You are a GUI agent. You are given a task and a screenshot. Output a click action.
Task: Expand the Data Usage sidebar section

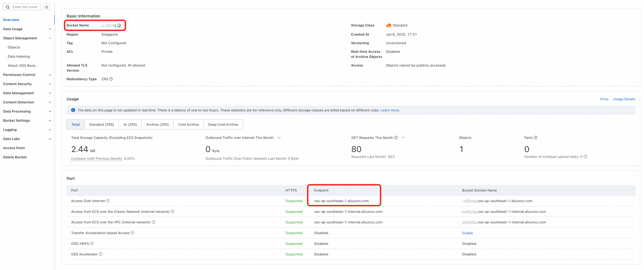pos(50,29)
